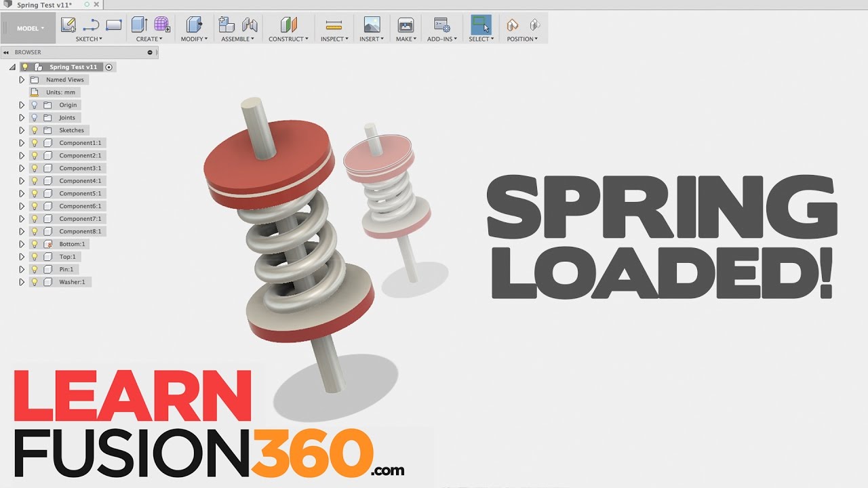
Task: Open the MODIFY menu
Action: click(x=194, y=39)
